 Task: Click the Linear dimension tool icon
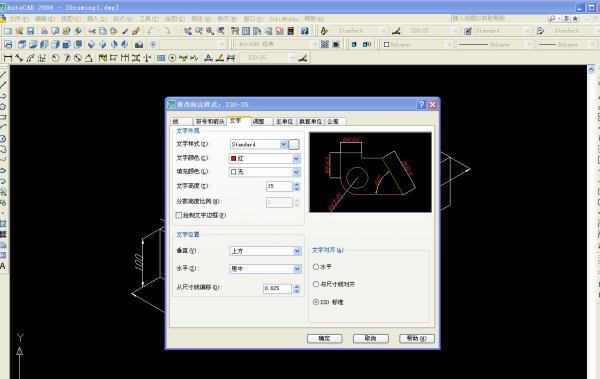click(x=8, y=58)
